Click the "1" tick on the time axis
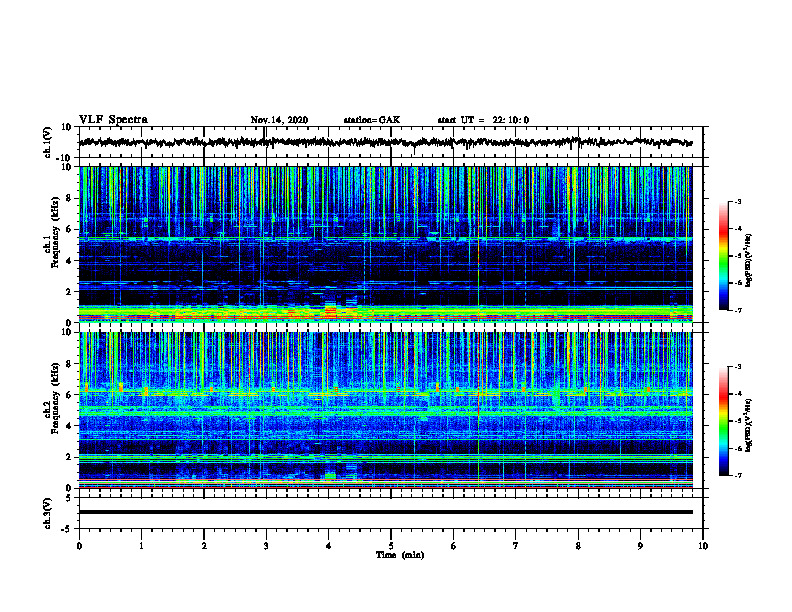 [141, 546]
